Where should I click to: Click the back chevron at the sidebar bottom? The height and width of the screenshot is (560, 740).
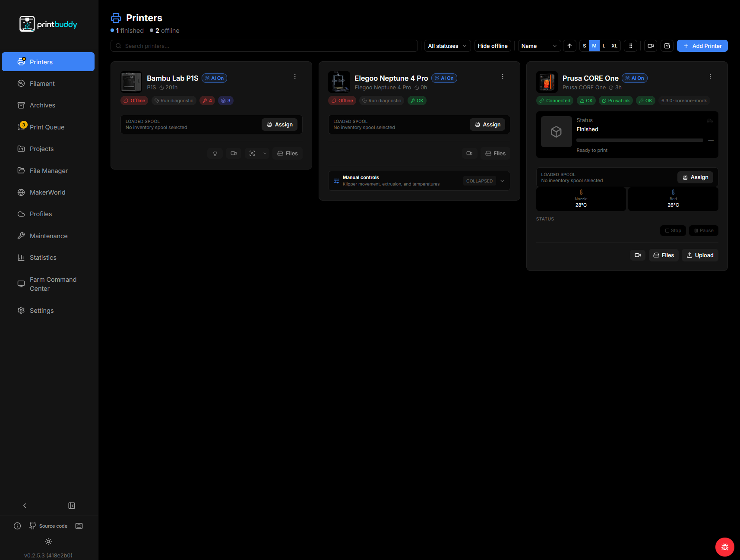coord(25,506)
